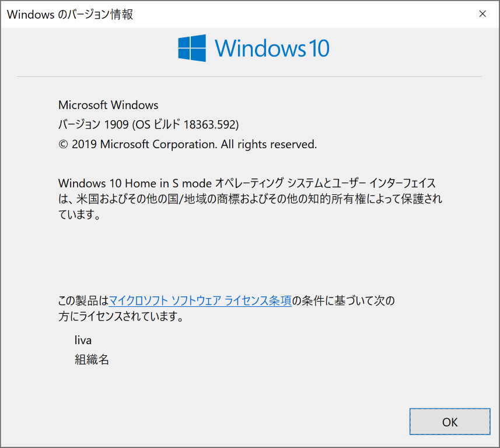Click the Microsoft Windows label
Screen dimensions: 500x448
(x=109, y=105)
